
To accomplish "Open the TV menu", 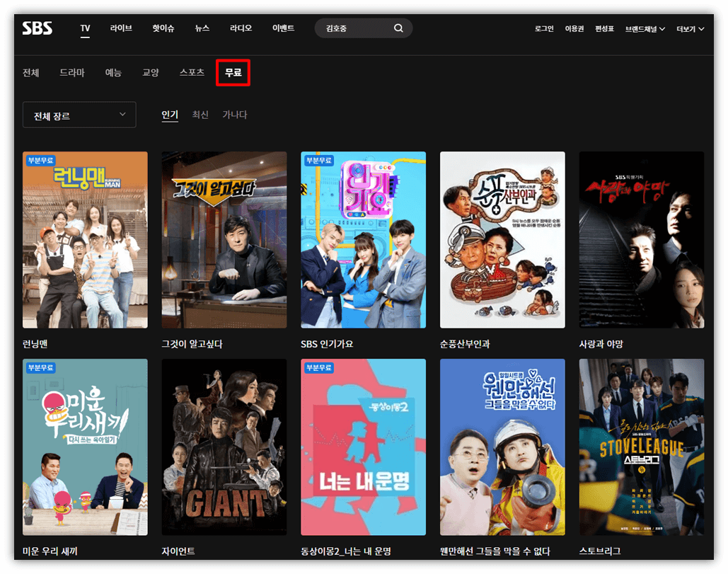I will click(x=85, y=28).
